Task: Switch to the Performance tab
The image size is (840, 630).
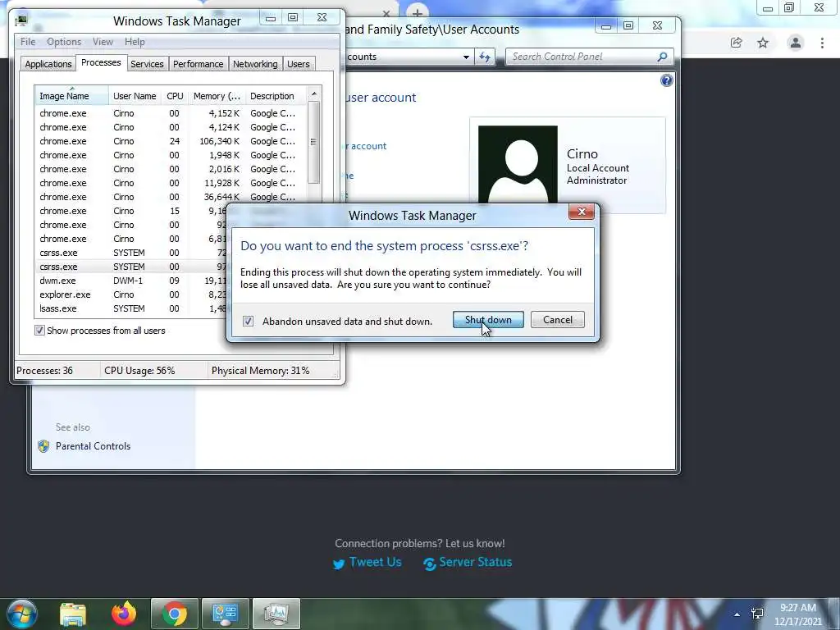Action: point(199,64)
